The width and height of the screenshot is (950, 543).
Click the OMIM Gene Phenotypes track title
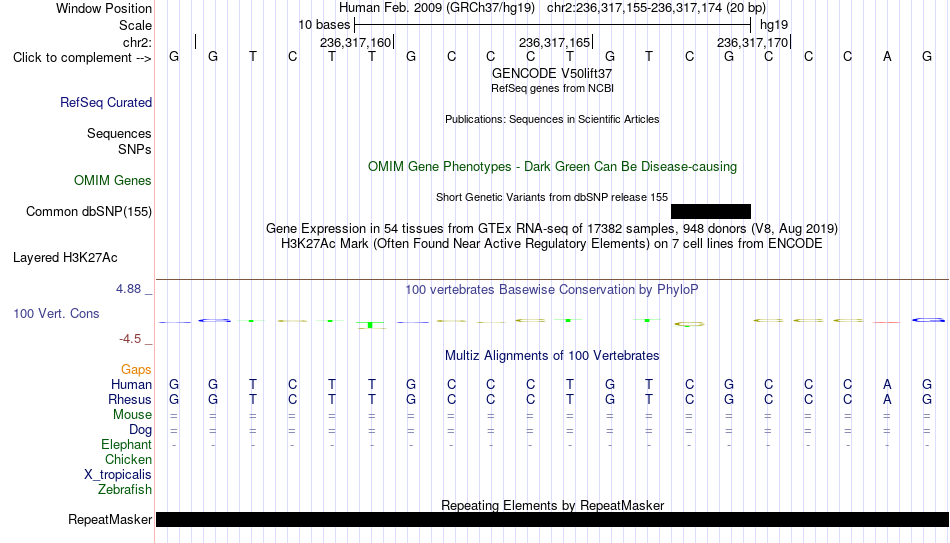(553, 167)
